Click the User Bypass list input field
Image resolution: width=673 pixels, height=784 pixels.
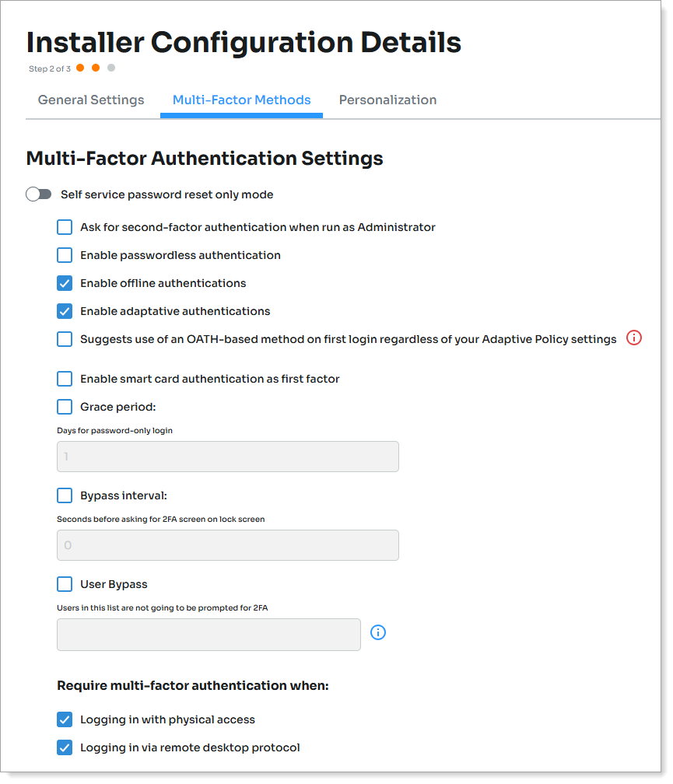point(208,635)
